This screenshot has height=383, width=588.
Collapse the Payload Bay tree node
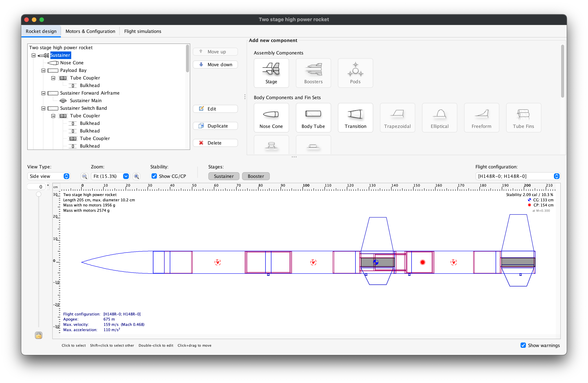[x=44, y=71]
